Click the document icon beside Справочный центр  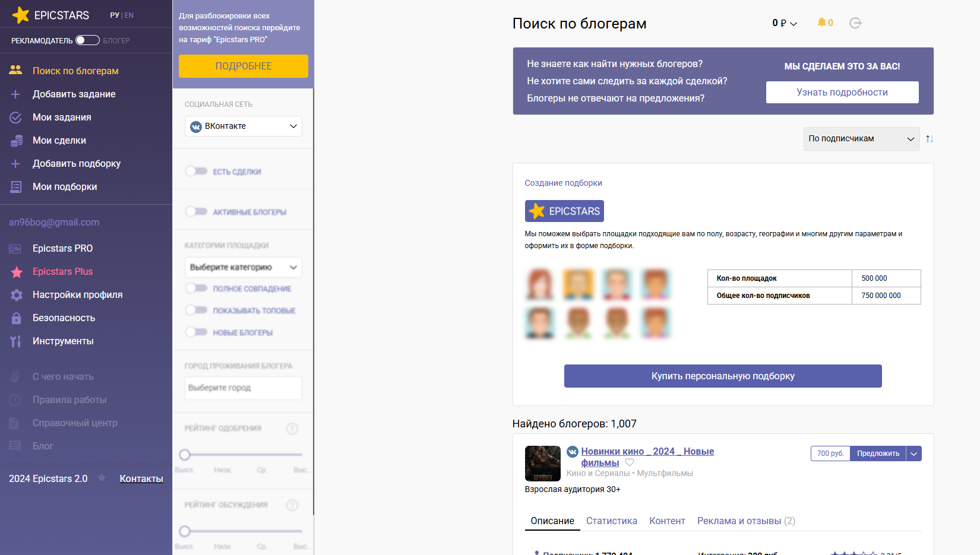[15, 423]
